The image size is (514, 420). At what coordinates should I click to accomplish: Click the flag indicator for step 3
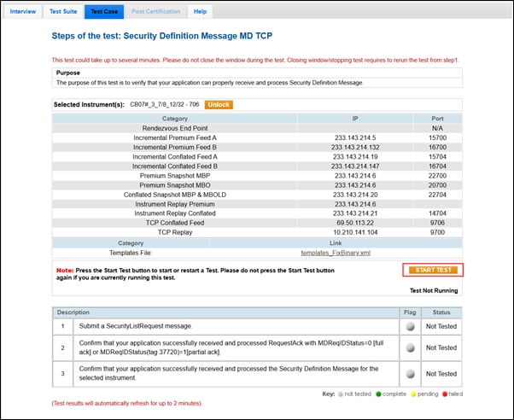(409, 373)
